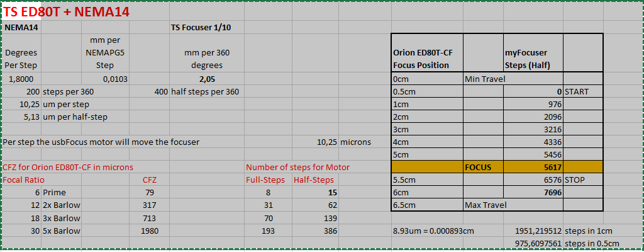Click the 'um per half-step' label
The image size is (644, 252).
(x=75, y=117)
